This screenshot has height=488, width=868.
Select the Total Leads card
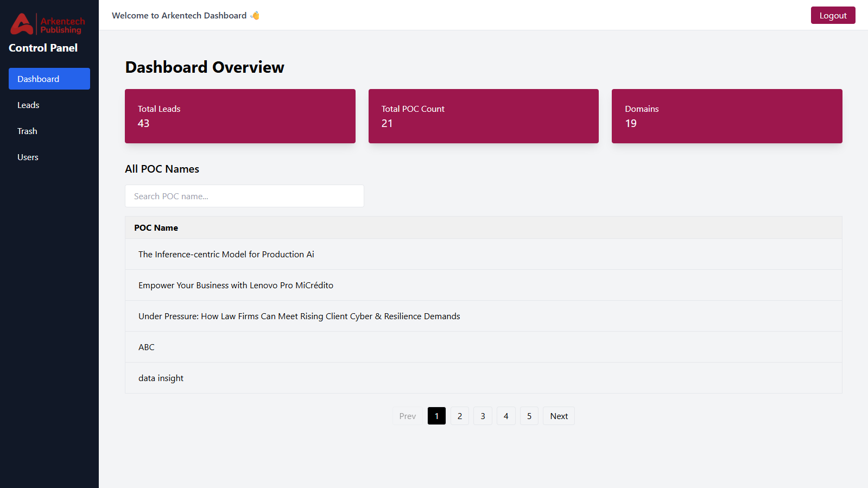(x=240, y=116)
